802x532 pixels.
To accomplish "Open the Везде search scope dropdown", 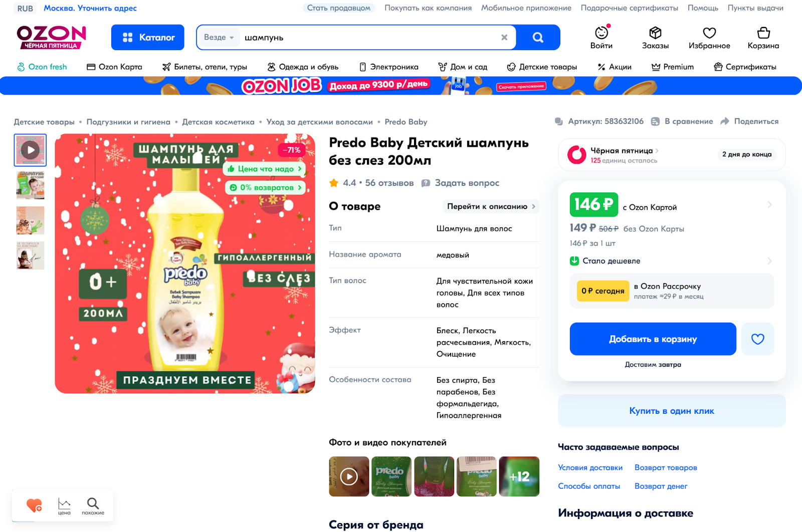I will pos(219,38).
